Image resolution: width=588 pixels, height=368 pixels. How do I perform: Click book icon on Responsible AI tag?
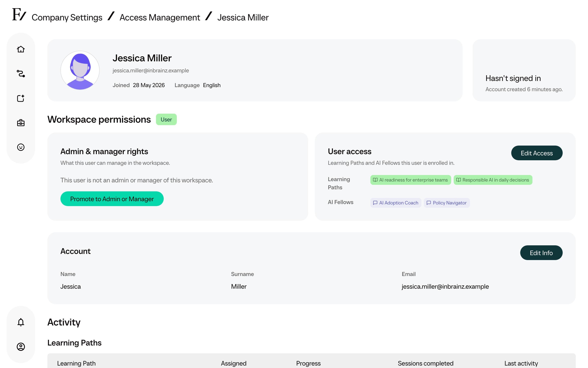(458, 180)
